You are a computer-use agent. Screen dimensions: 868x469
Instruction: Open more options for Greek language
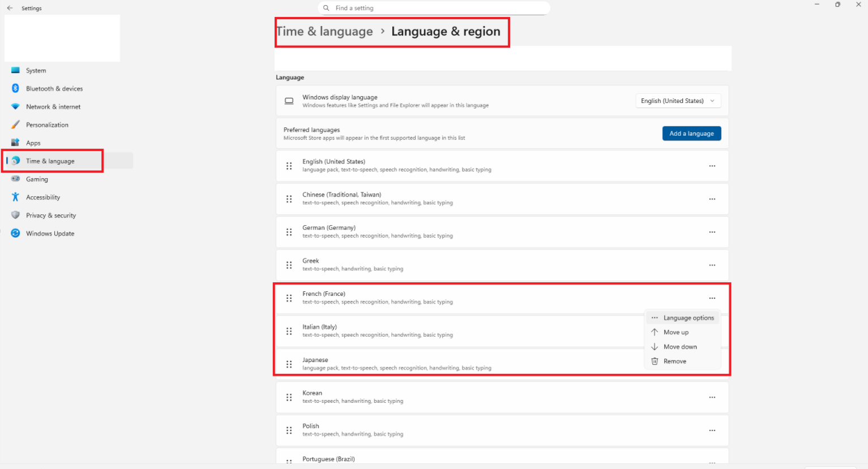pos(712,265)
